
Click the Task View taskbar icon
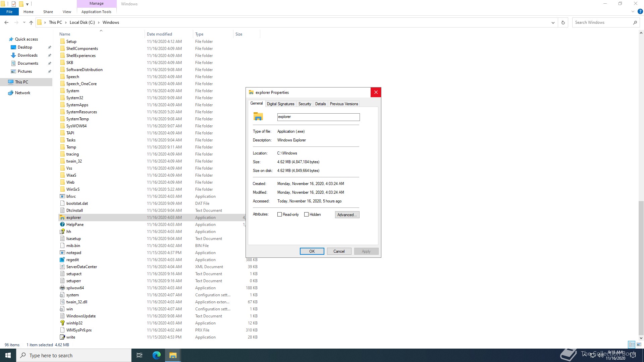click(x=140, y=355)
